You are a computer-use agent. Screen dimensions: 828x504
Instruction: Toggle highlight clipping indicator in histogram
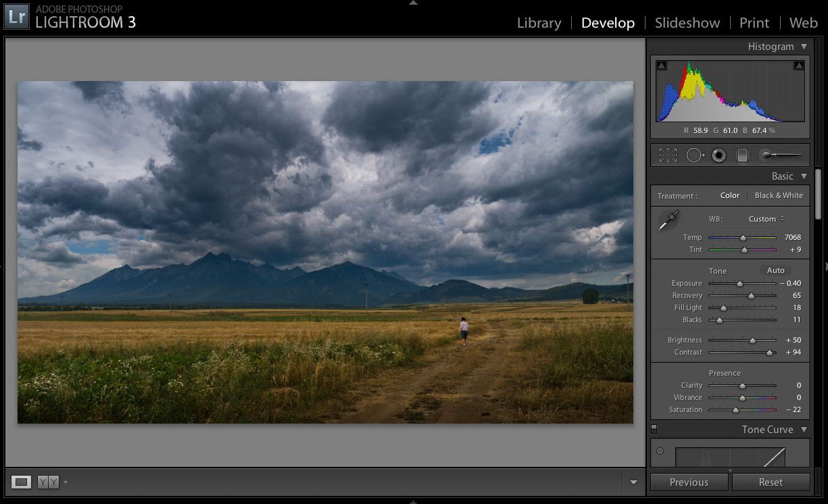(x=799, y=66)
